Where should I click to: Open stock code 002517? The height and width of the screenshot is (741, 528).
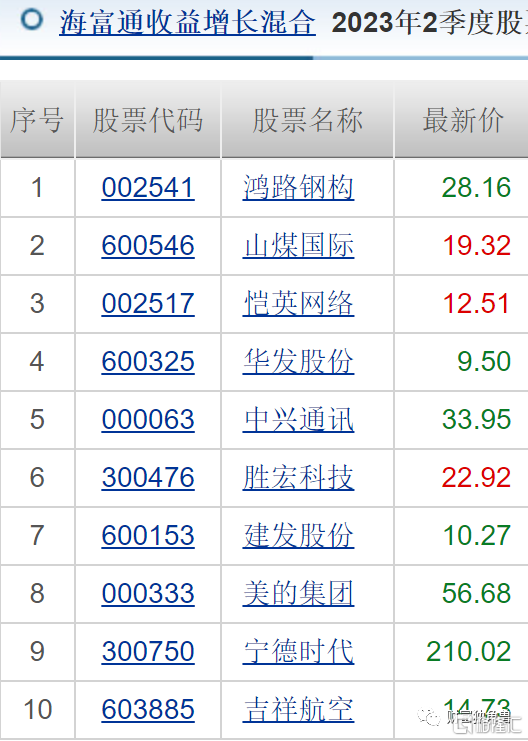point(148,303)
